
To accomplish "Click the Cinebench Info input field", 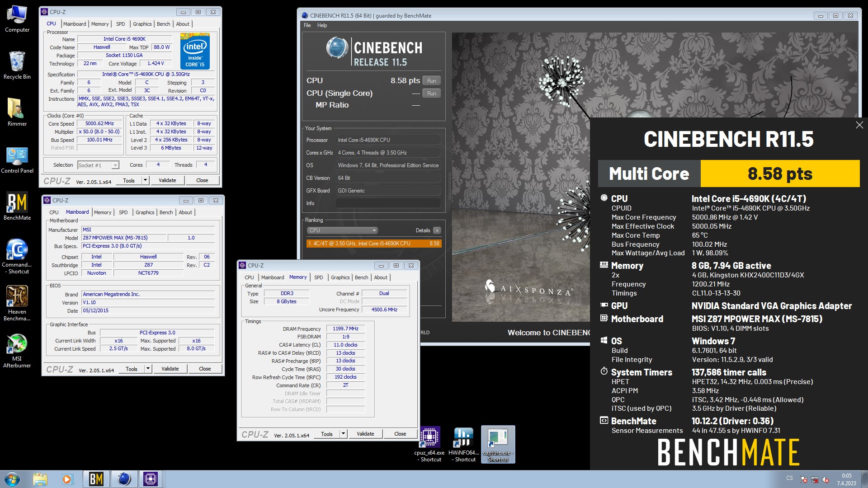I will click(388, 203).
